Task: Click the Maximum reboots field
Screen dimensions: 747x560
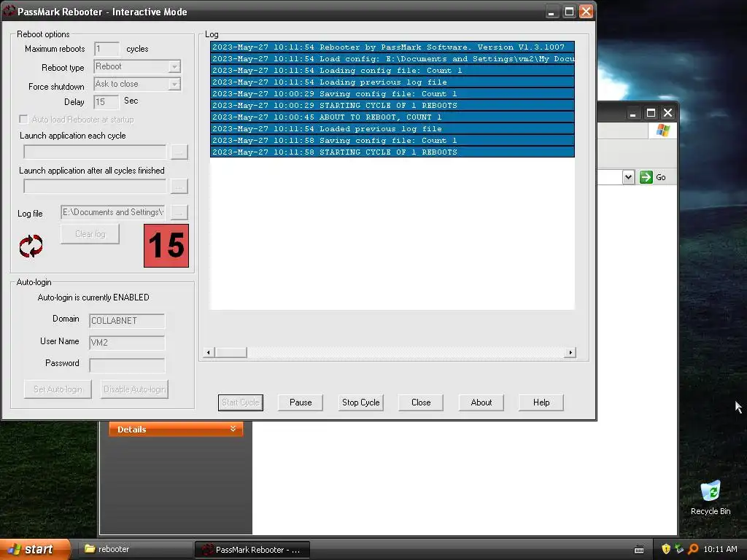Action: coord(107,49)
